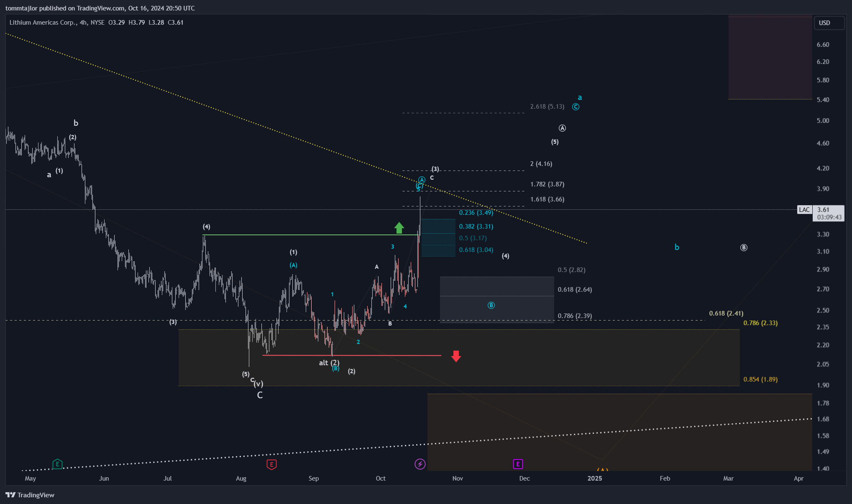This screenshot has width=852, height=504.
Task: Click the 0.618 (2.64) retracement label
Action: tap(575, 290)
